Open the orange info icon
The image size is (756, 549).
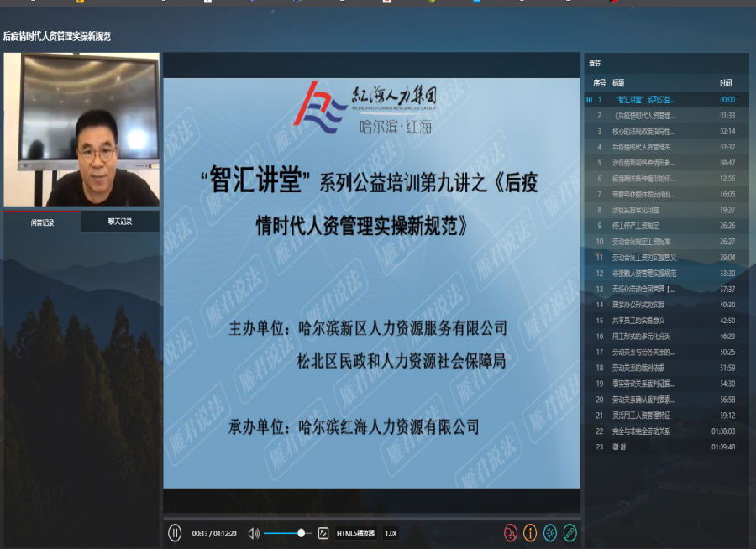pos(530,532)
